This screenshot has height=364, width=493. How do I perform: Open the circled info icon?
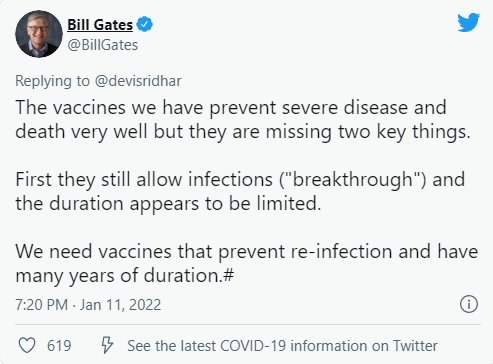coord(469,304)
